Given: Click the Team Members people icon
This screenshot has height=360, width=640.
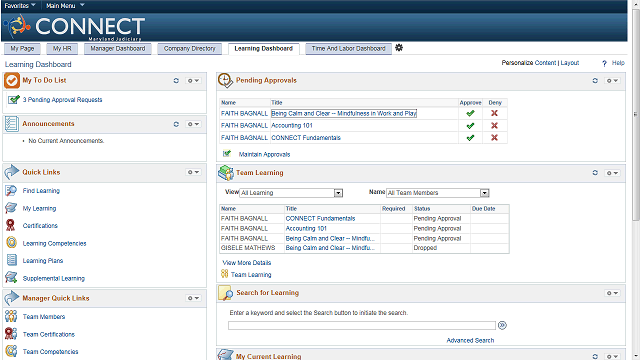Looking at the screenshot, I should tap(11, 316).
